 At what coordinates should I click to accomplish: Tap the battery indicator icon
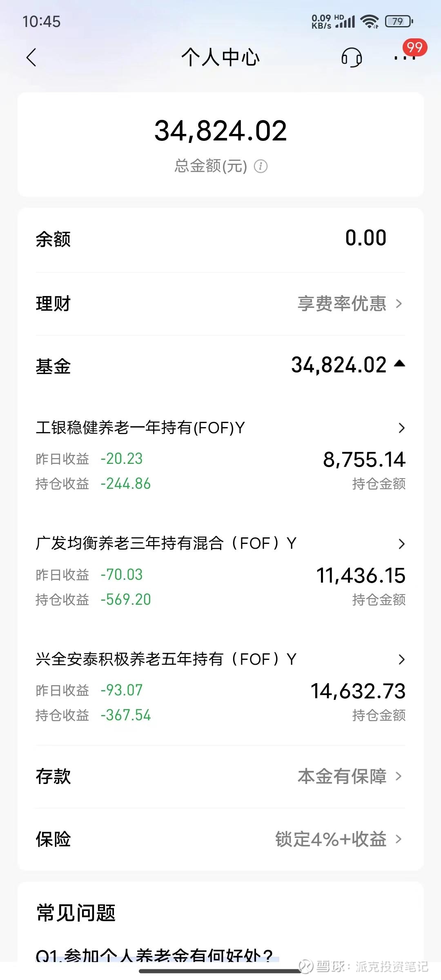[x=399, y=21]
